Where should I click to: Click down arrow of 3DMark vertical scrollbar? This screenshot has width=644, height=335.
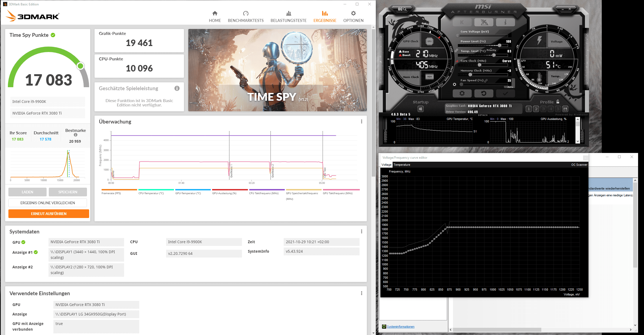point(373,333)
